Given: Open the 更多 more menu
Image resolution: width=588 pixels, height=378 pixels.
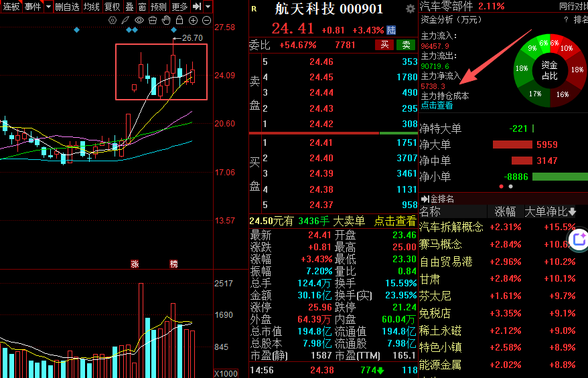Looking at the screenshot, I should coord(179,7).
